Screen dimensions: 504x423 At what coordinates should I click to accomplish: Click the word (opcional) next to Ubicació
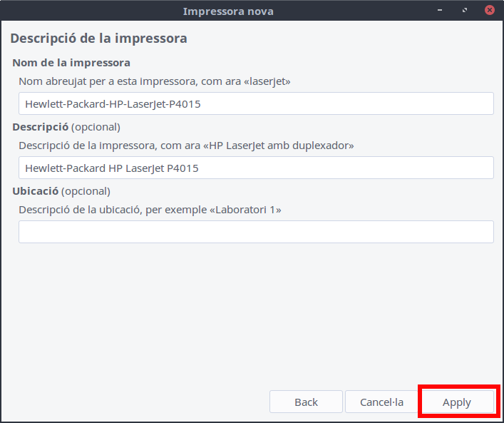(86, 191)
